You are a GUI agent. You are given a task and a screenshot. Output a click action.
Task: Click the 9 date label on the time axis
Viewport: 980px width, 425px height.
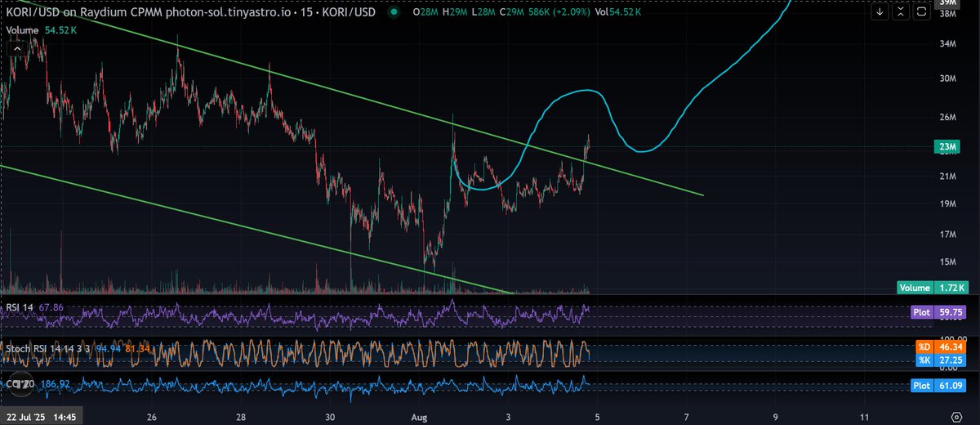pos(775,416)
